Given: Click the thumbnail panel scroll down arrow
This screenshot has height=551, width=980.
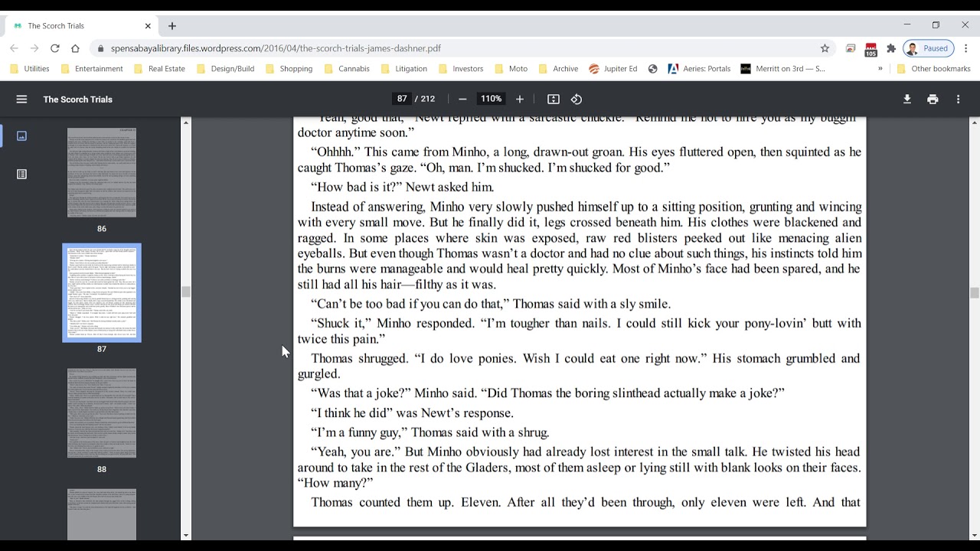Looking at the screenshot, I should click(x=185, y=536).
